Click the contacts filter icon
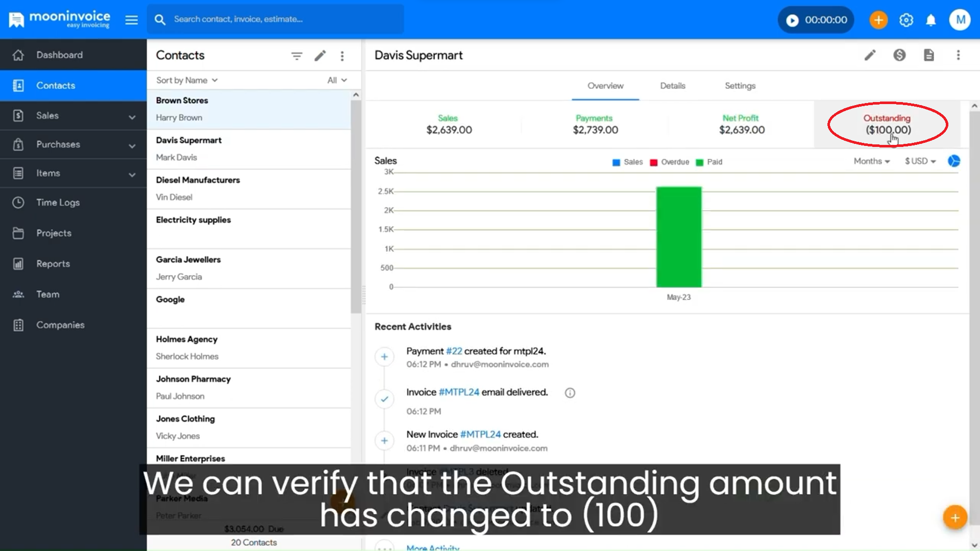The image size is (980, 551). pyautogui.click(x=297, y=56)
